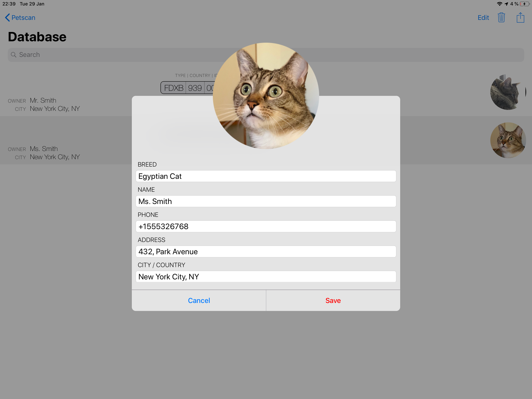This screenshot has height=399, width=532.
Task: Tap the Edit button
Action: (483, 18)
